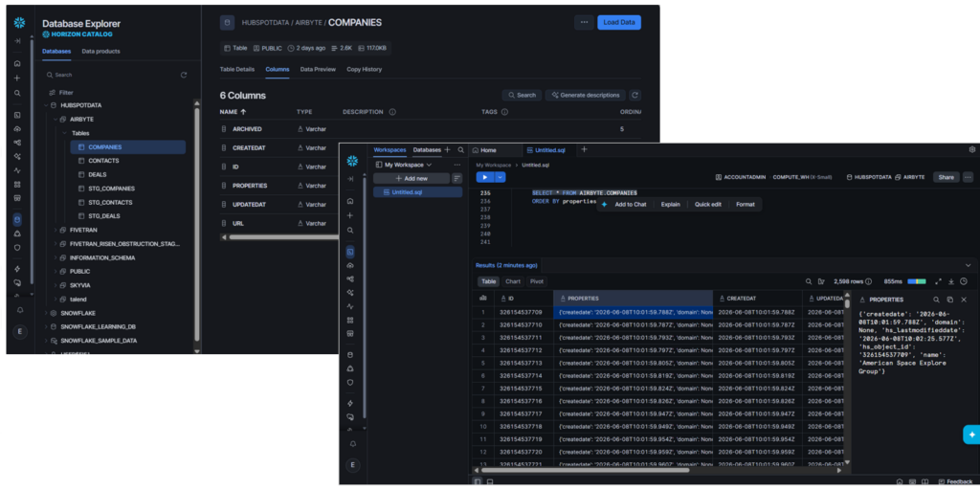Click the notification bell in Database Explorer sidebar
This screenshot has height=490, width=980.
point(19,310)
